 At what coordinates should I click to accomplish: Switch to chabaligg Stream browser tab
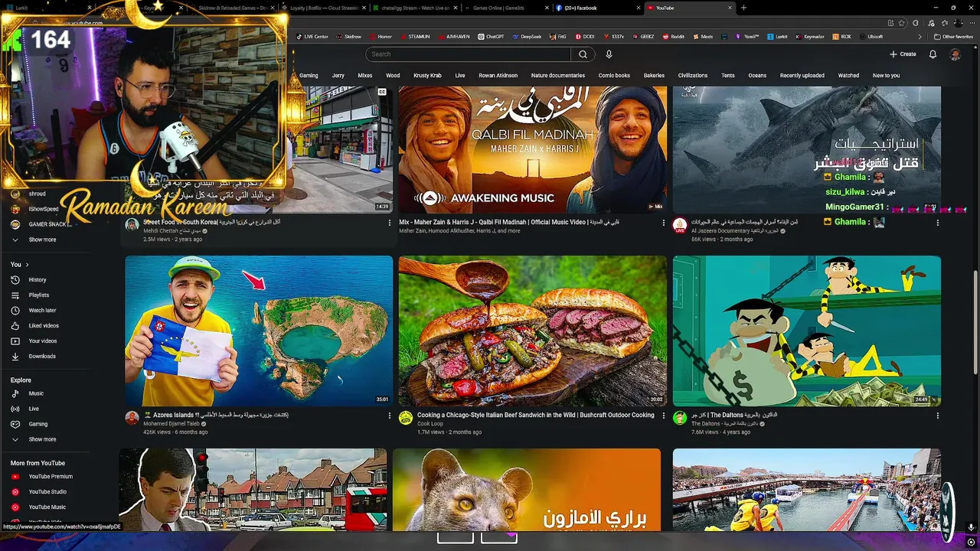tap(414, 8)
